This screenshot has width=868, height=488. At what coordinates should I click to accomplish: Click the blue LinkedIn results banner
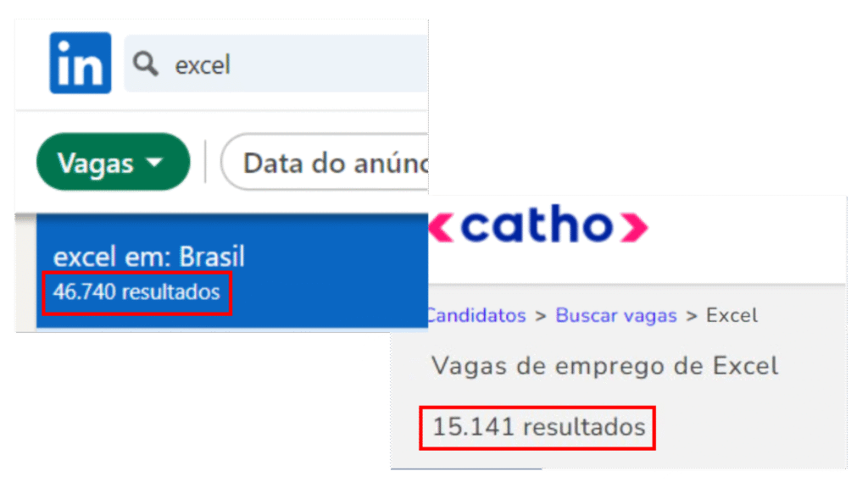232,270
